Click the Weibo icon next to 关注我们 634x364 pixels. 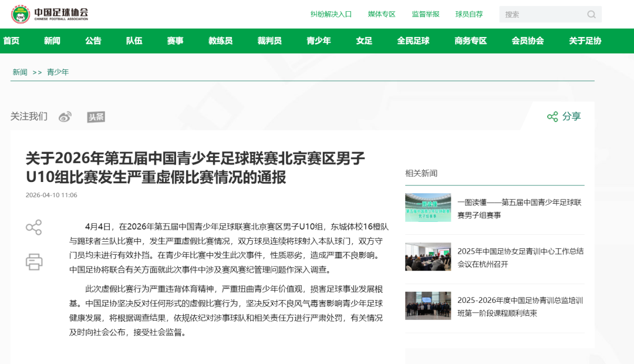pos(65,116)
